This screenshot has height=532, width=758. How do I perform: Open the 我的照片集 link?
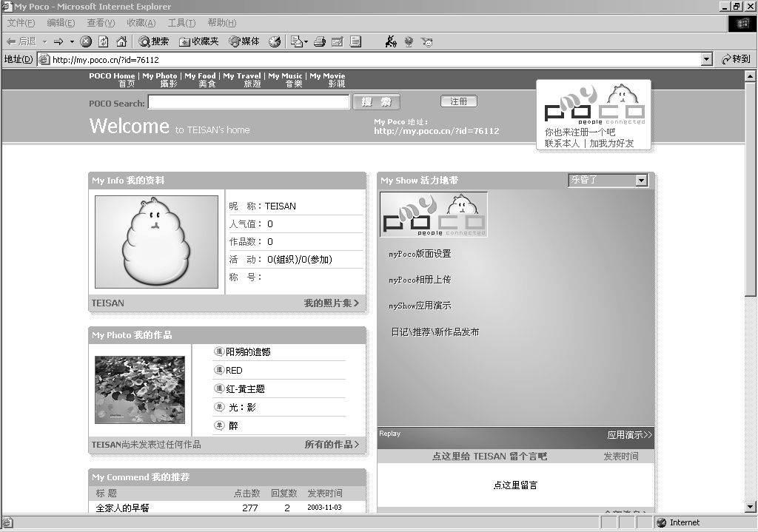tap(331, 303)
